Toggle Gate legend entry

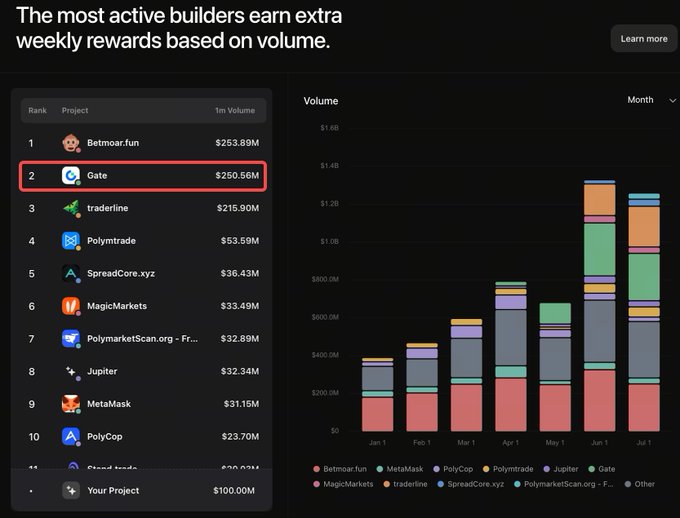(x=602, y=469)
